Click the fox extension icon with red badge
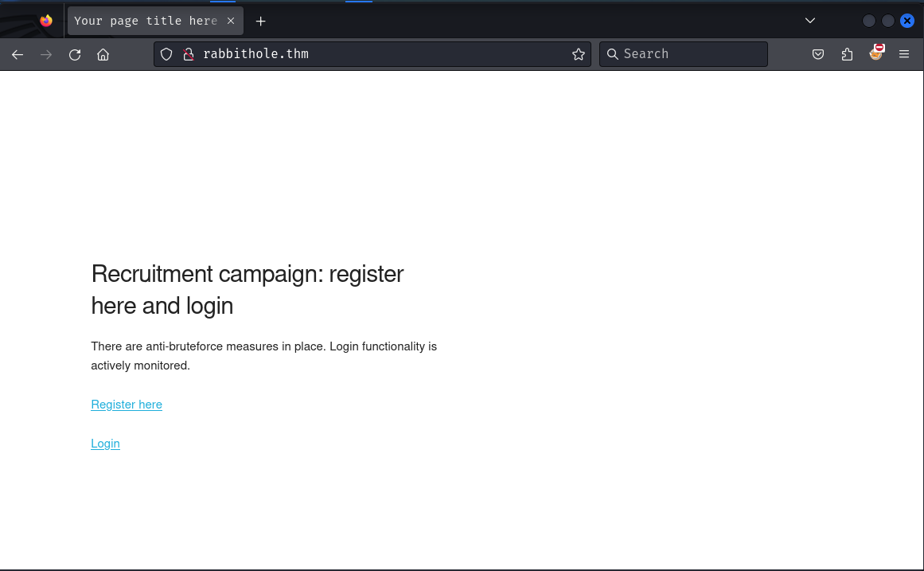 pyautogui.click(x=876, y=53)
